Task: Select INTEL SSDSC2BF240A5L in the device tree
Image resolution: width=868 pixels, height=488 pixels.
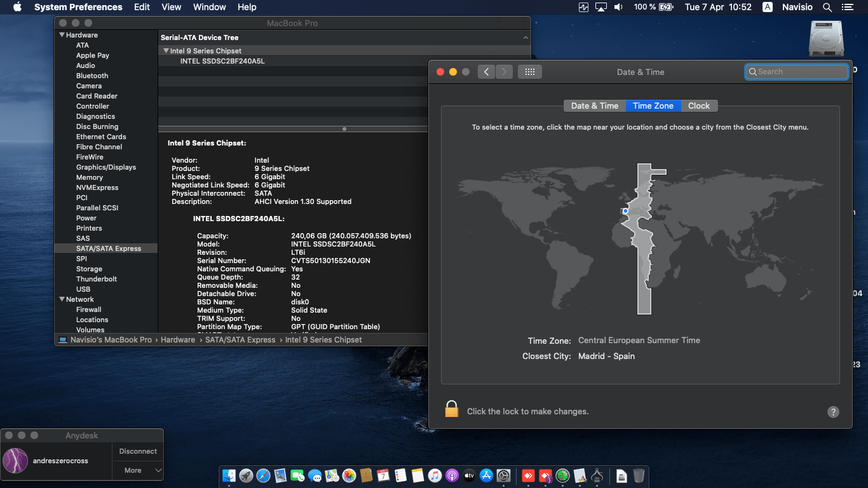Action: pos(222,61)
